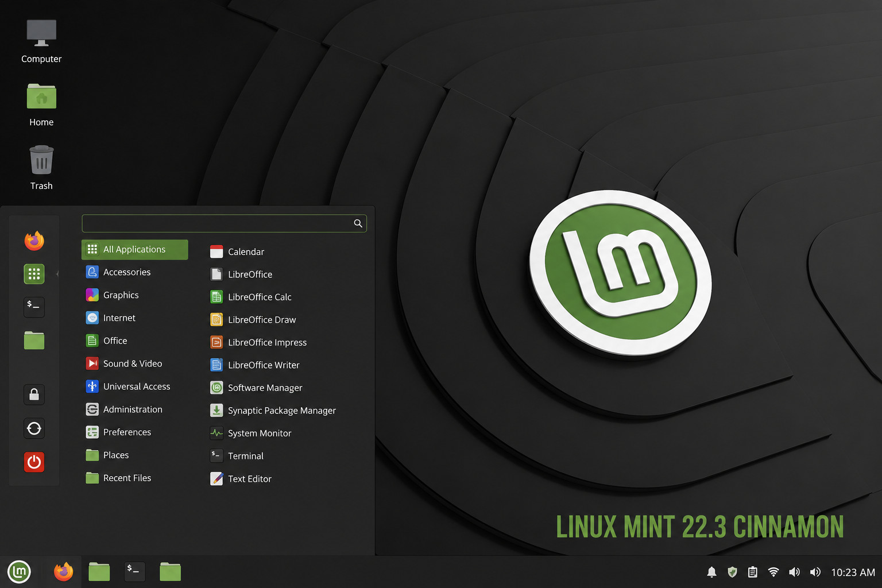Select the Administration category
The image size is (882, 588).
(135, 409)
